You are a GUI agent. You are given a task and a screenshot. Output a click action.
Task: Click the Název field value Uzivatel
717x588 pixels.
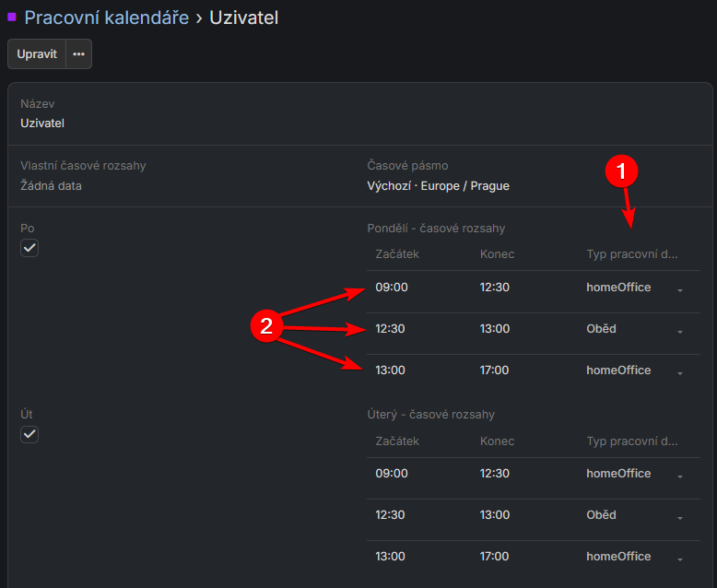(x=42, y=123)
